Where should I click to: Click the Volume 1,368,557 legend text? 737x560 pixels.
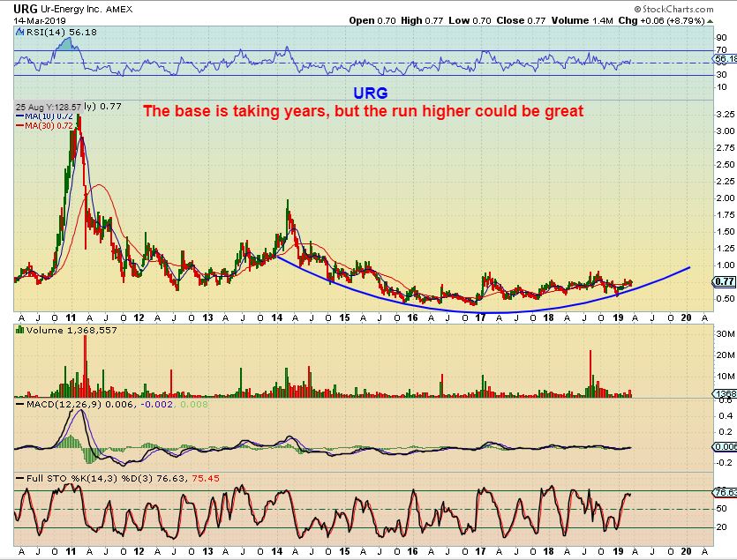coord(71,331)
